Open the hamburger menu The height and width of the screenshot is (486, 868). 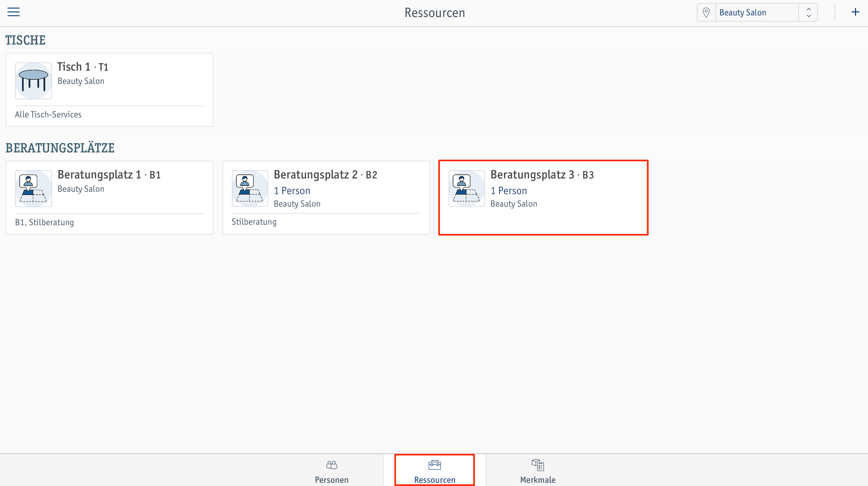14,12
